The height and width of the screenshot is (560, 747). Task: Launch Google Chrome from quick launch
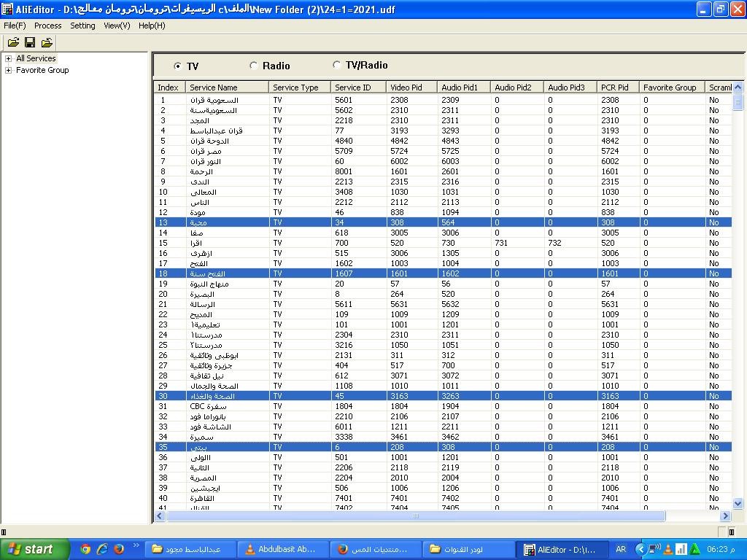pyautogui.click(x=85, y=549)
